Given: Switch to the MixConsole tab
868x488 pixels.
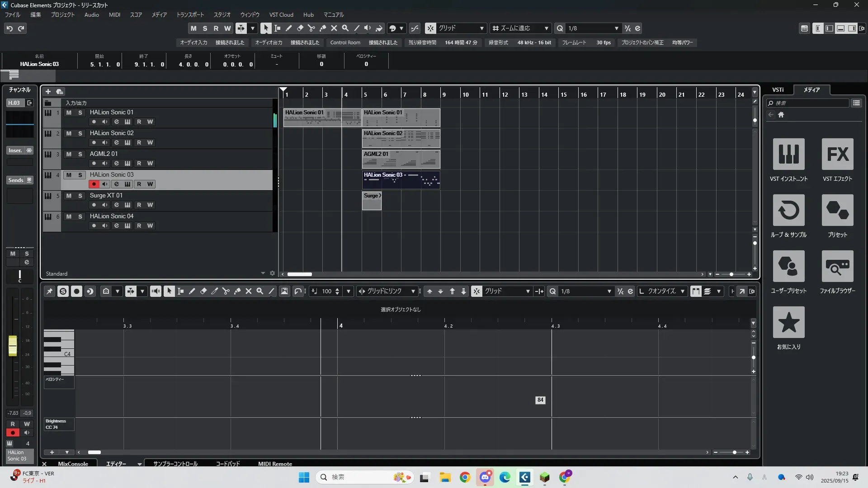Looking at the screenshot, I should point(73,464).
